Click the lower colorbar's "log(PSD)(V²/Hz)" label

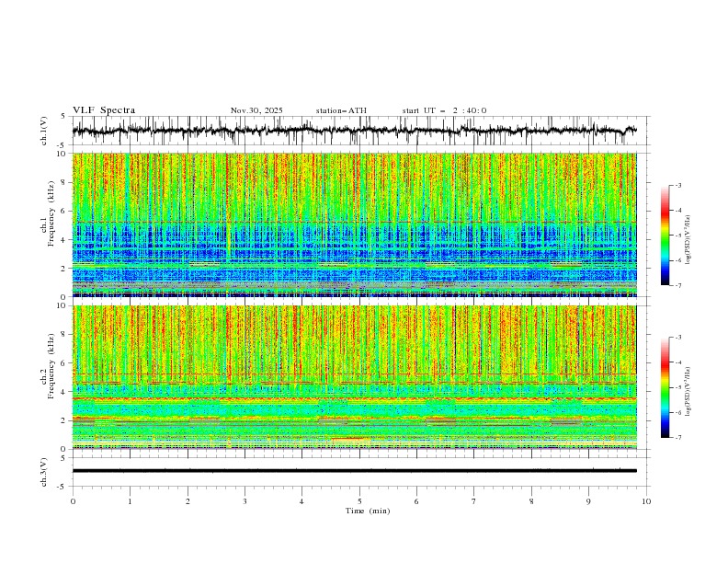[x=689, y=391]
